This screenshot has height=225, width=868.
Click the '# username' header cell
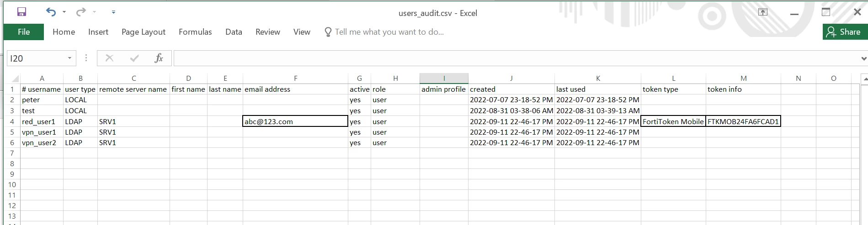coord(42,89)
